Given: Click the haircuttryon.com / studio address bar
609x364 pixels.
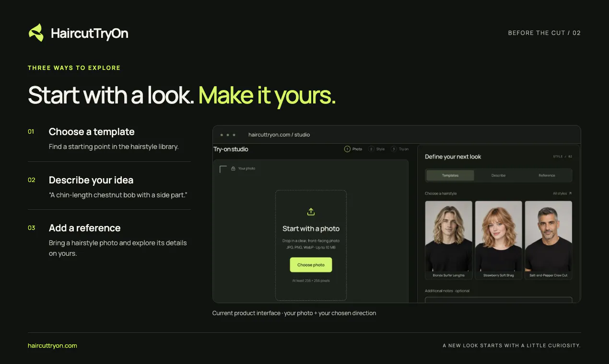Looking at the screenshot, I should pos(279,135).
